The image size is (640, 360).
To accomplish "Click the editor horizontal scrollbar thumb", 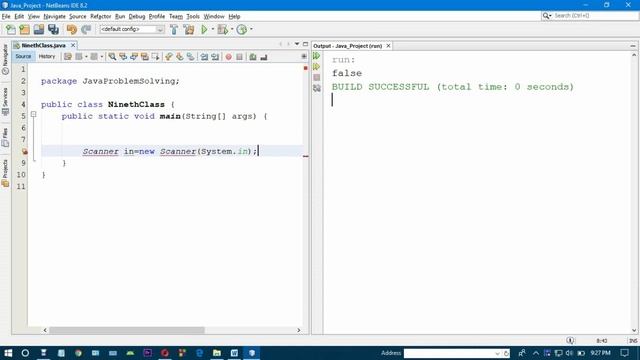I will (x=127, y=330).
